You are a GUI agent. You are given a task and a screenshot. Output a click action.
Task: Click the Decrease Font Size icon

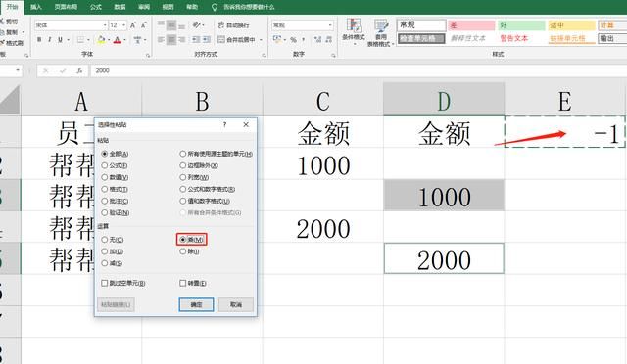point(144,25)
